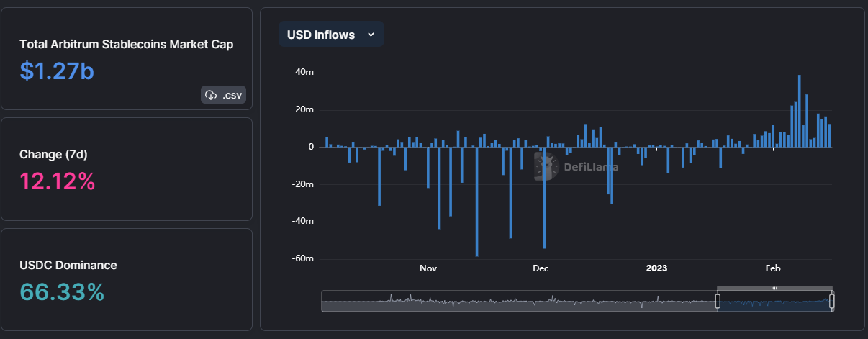The width and height of the screenshot is (868, 339).
Task: Click the Dec label on x-axis
Action: tap(541, 268)
